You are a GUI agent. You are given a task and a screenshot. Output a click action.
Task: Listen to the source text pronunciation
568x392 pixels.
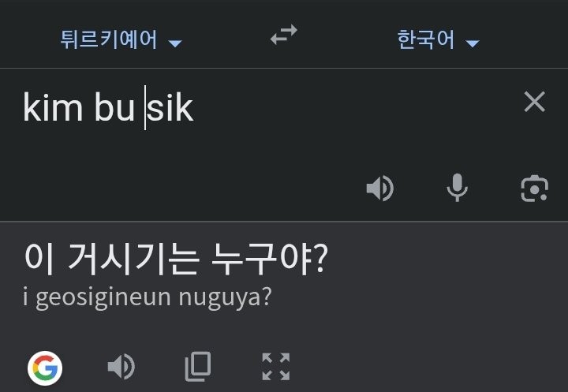click(379, 189)
